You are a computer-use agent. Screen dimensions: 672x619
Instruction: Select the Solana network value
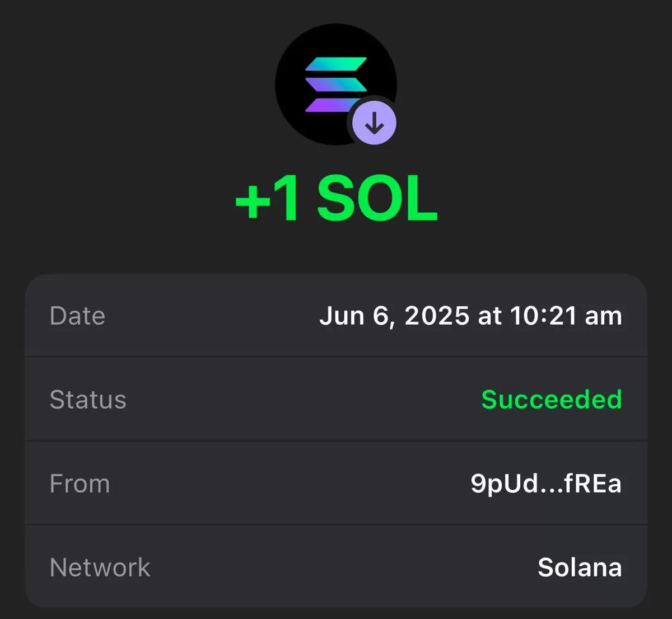pos(580,568)
